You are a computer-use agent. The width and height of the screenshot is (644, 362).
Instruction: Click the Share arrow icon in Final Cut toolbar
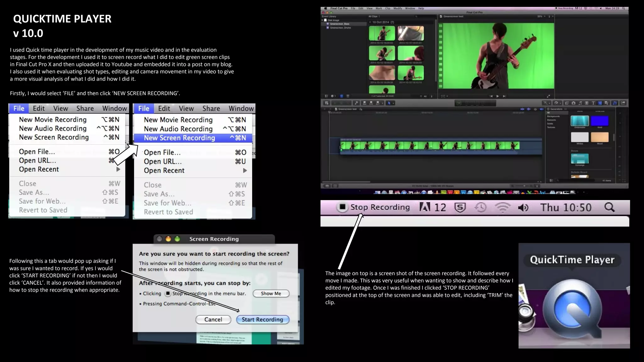tap(623, 103)
